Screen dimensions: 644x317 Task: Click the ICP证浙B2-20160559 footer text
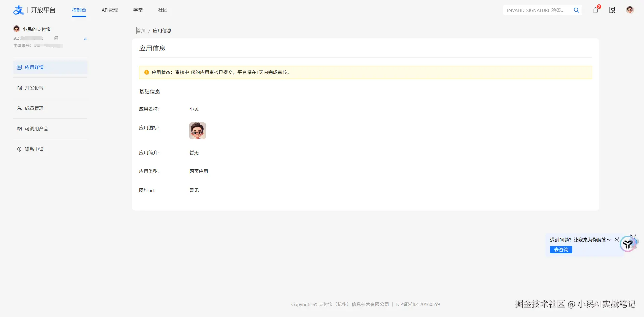click(418, 304)
